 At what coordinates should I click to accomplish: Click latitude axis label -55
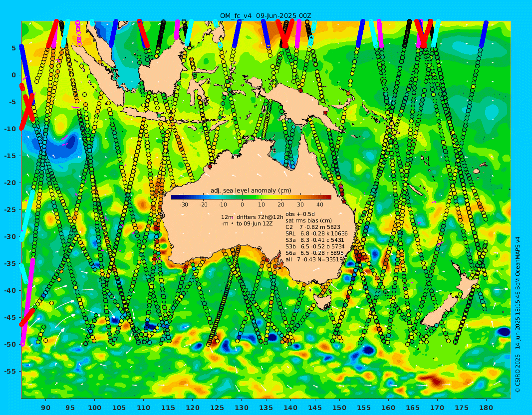click(10, 371)
